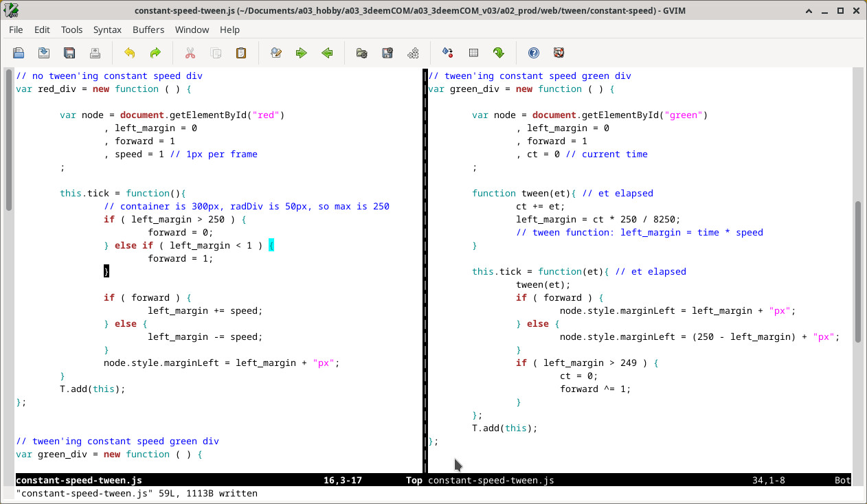Open the Syntax menu
This screenshot has height=504, width=867.
click(107, 30)
